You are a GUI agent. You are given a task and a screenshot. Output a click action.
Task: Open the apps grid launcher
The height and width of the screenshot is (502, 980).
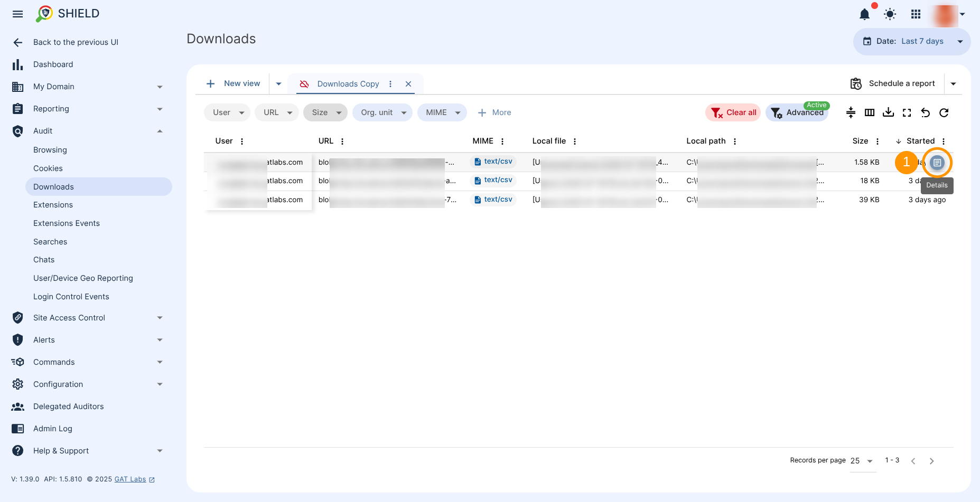(916, 14)
